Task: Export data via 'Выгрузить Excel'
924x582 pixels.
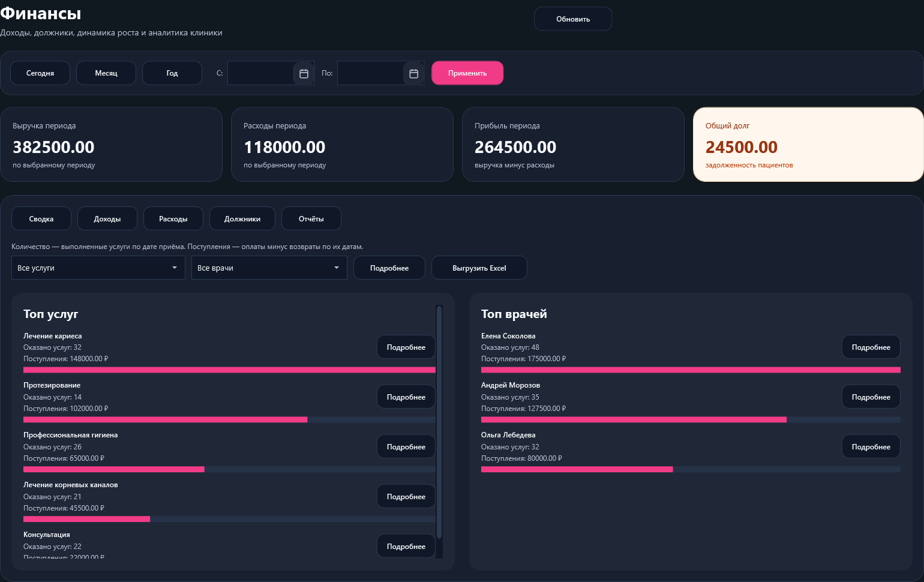Action: (479, 268)
